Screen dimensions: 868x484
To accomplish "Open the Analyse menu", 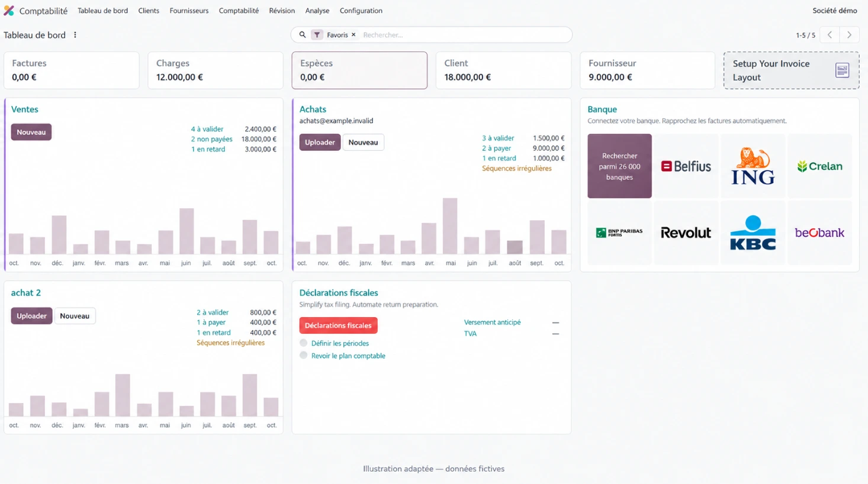I will (x=317, y=11).
